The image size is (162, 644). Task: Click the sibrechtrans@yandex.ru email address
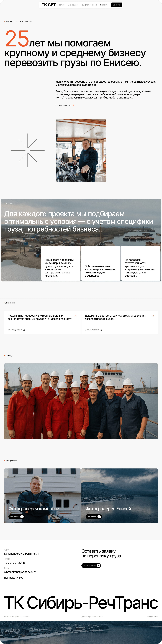pyautogui.click(x=19, y=572)
